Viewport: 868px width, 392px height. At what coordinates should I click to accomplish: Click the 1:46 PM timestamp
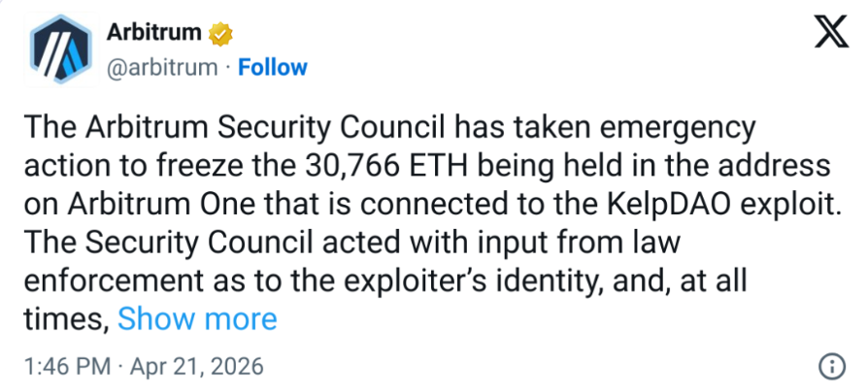point(62,368)
